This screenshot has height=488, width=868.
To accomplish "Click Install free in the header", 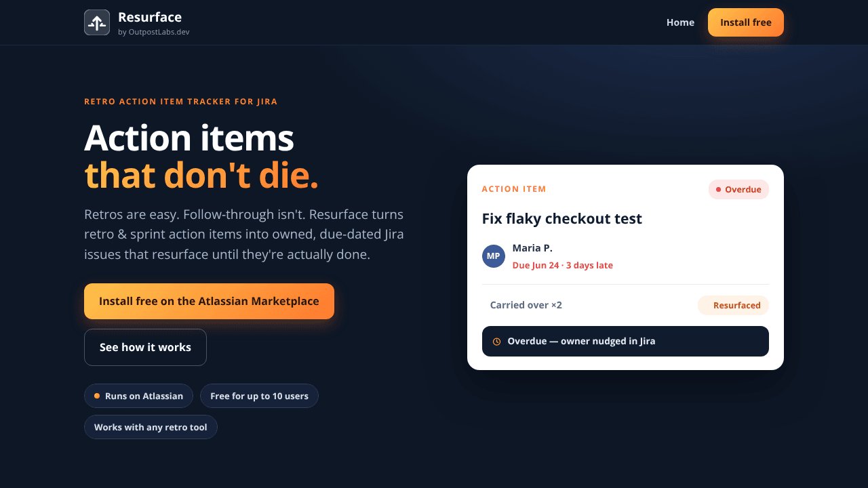I will [x=746, y=22].
